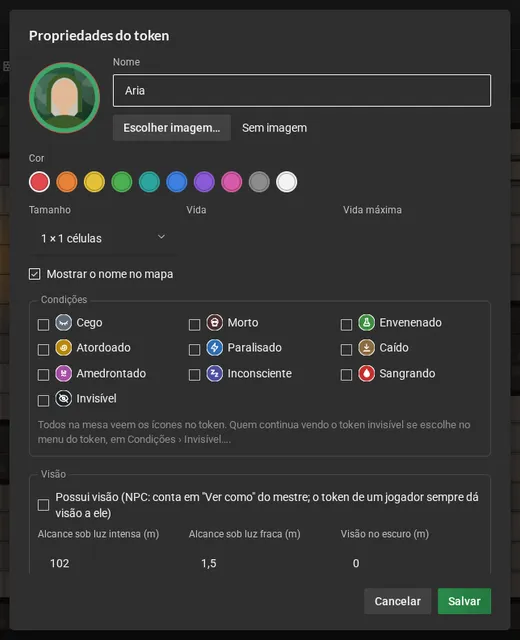This screenshot has width=520, height=640.
Task: Click the Sangrando blood drop icon
Action: coord(366,373)
